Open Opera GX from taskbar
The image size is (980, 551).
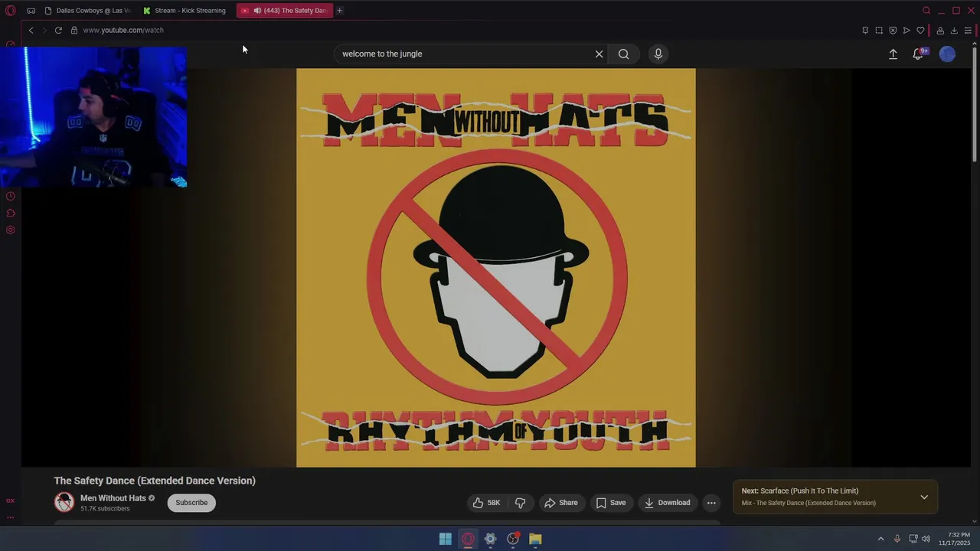pyautogui.click(x=468, y=540)
